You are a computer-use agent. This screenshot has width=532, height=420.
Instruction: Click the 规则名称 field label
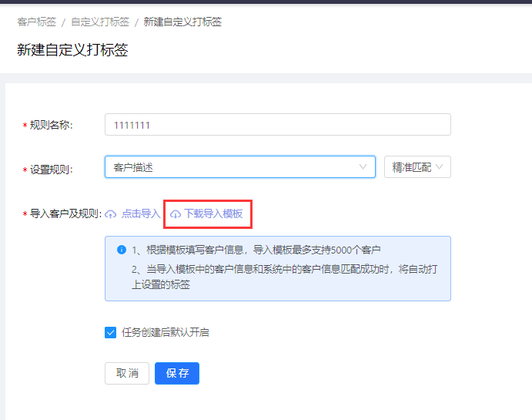pyautogui.click(x=51, y=125)
